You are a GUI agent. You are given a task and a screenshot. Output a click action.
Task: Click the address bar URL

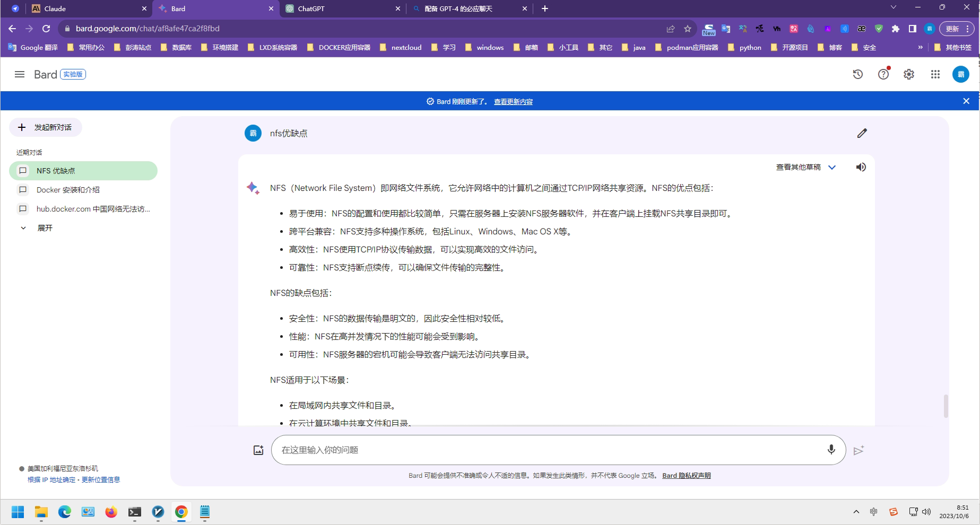click(x=148, y=29)
